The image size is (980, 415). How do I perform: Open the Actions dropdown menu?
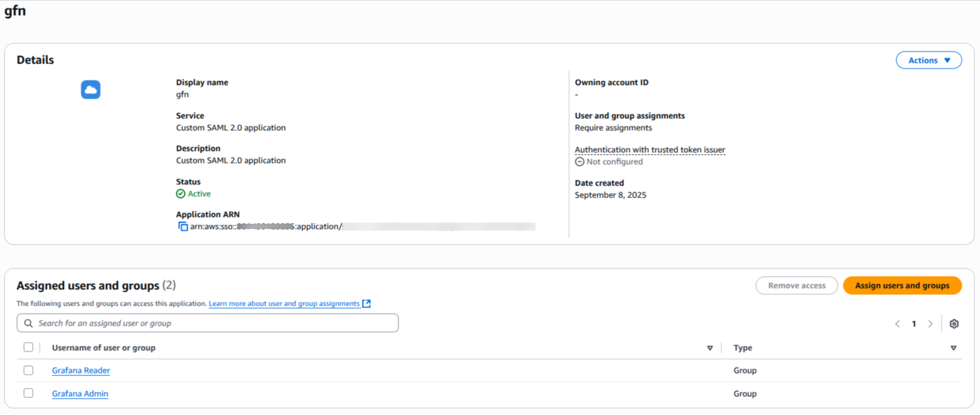pos(928,60)
